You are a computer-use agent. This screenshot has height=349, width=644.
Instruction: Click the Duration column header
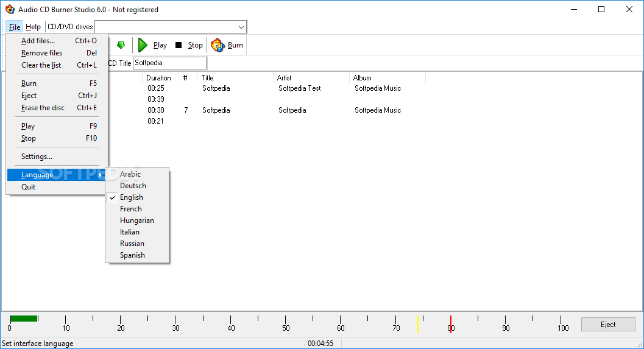[161, 77]
